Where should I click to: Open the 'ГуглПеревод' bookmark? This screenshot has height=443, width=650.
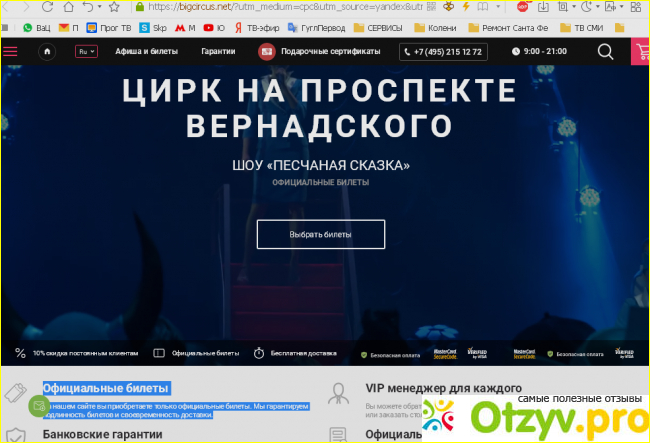click(x=292, y=28)
